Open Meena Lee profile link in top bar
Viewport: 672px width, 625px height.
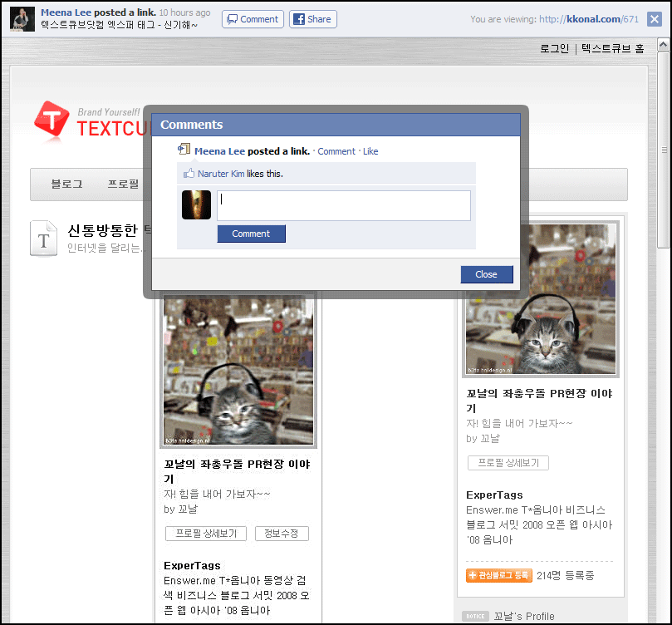tap(66, 12)
